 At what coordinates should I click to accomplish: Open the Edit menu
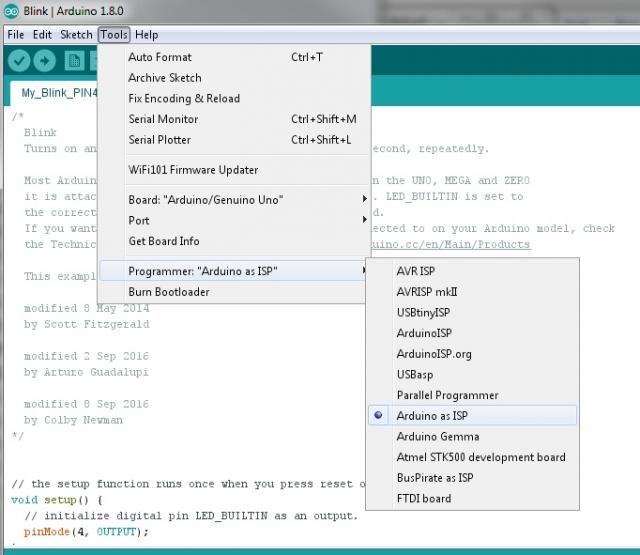pyautogui.click(x=42, y=35)
